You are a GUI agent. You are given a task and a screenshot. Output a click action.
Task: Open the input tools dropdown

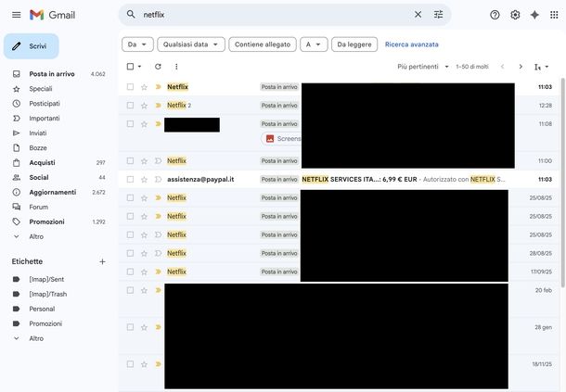[541, 67]
